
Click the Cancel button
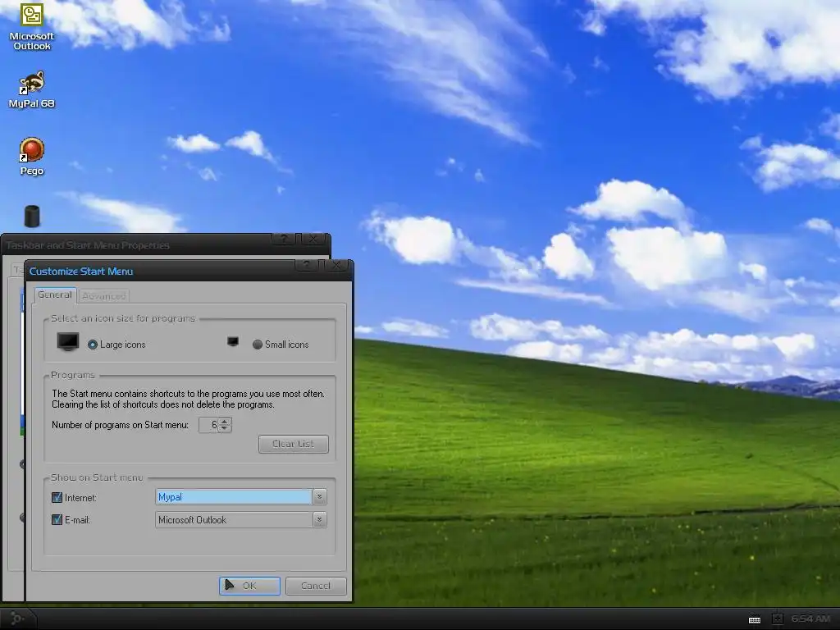316,586
